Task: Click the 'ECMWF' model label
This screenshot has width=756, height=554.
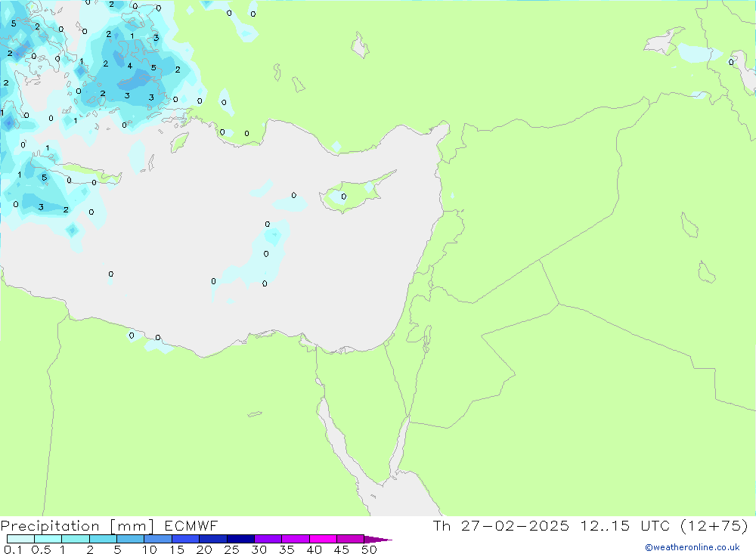Action: point(191,525)
